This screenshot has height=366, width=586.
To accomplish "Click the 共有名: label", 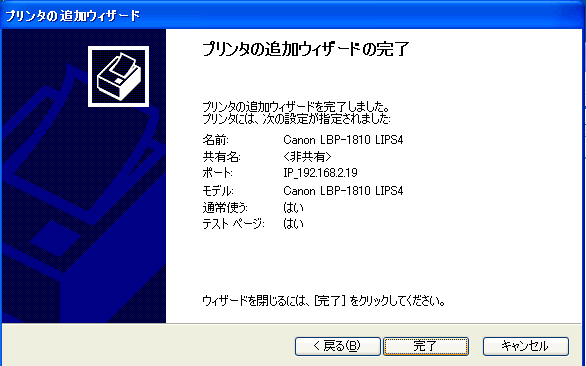I will point(221,157).
